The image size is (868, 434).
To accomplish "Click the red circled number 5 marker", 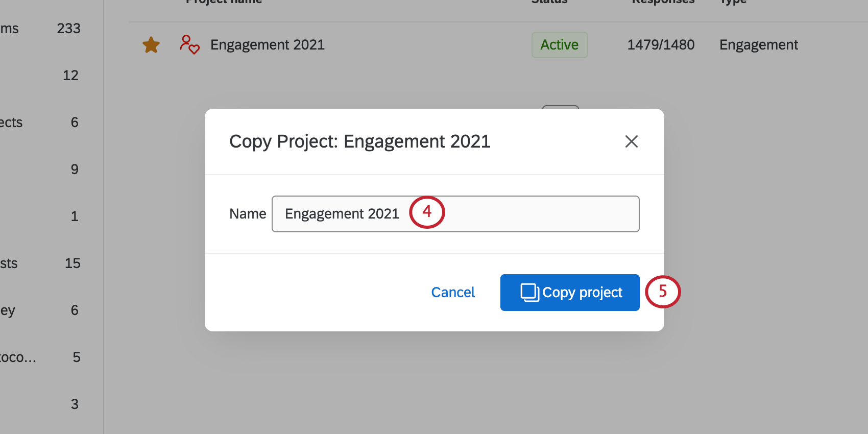I will point(663,292).
